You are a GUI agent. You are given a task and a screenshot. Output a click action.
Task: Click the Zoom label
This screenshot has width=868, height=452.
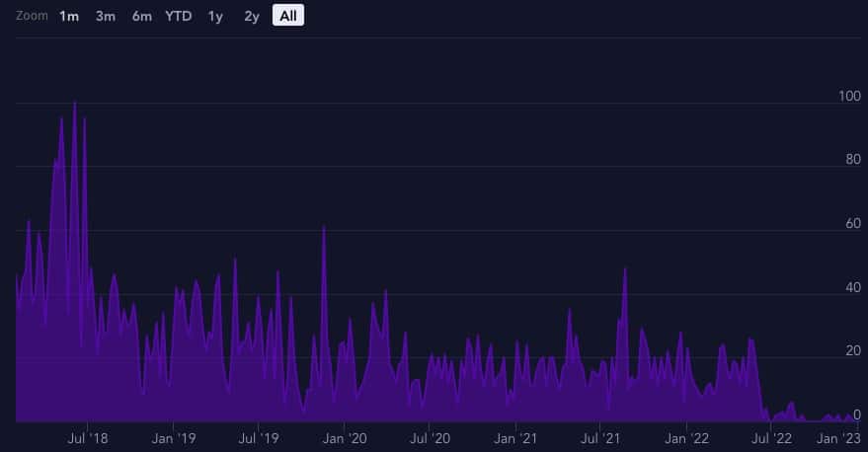[32, 16]
